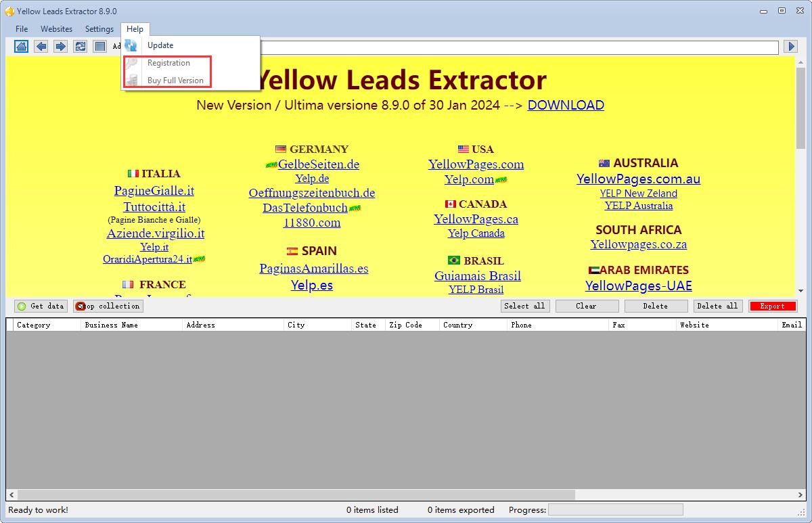Open the DasTelefonbuch link
Viewport: 812px width, 523px height.
[x=305, y=208]
